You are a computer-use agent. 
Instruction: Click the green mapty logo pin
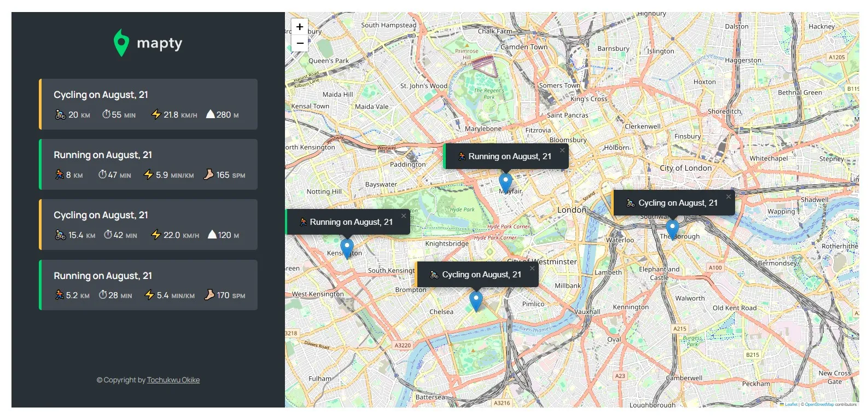pyautogui.click(x=121, y=43)
